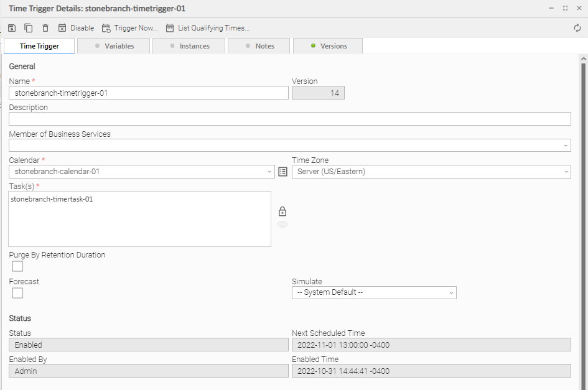Expand the Calendar dropdown
Image resolution: width=588 pixels, height=390 pixels.
pos(269,172)
